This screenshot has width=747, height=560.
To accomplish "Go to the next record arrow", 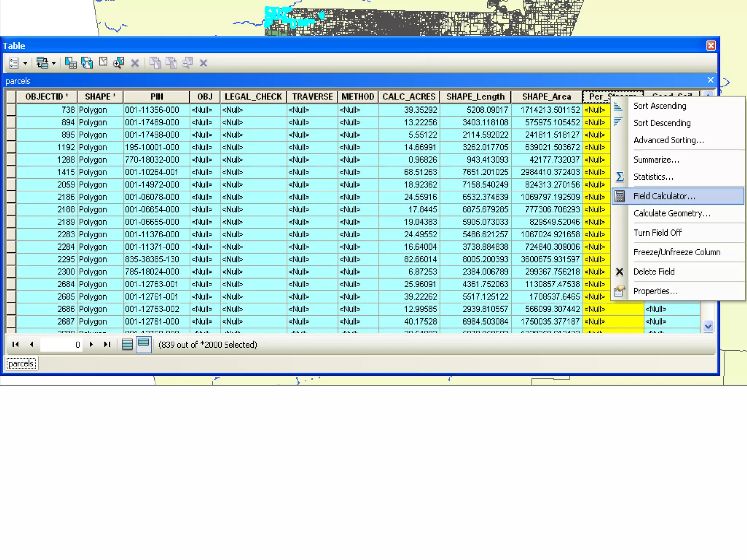I will (x=91, y=345).
